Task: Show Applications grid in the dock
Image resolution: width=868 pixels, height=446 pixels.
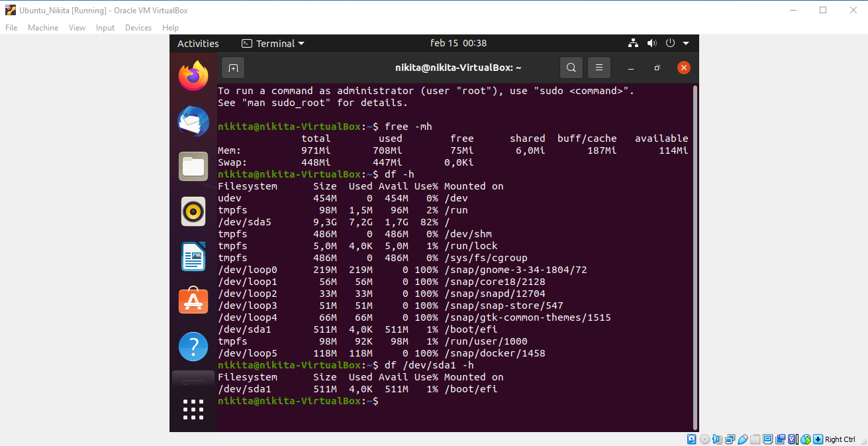Action: pos(193,409)
